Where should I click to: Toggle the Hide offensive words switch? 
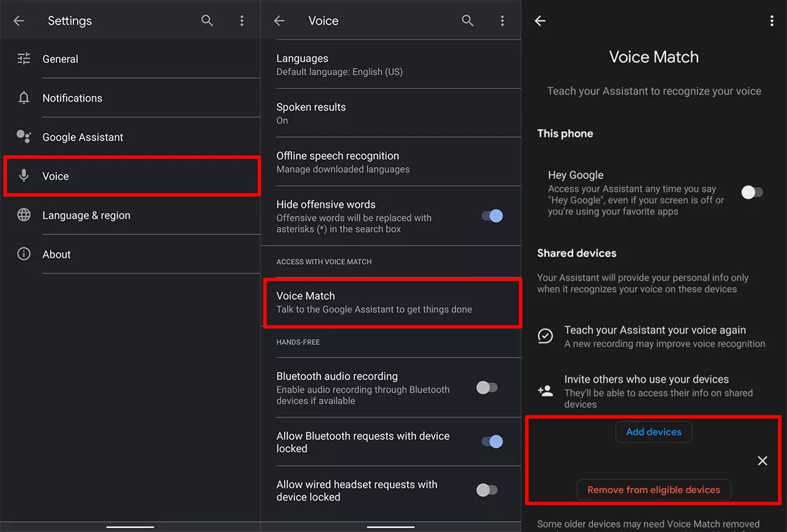tap(492, 216)
